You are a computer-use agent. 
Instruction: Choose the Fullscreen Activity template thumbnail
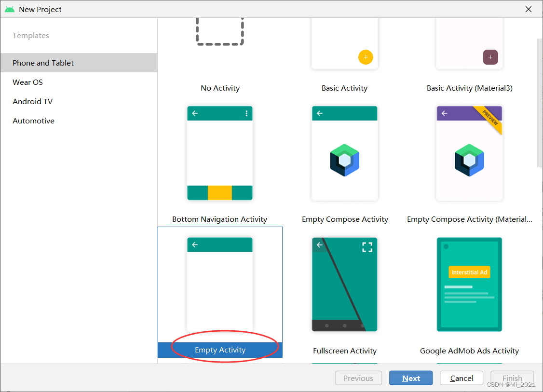click(345, 284)
